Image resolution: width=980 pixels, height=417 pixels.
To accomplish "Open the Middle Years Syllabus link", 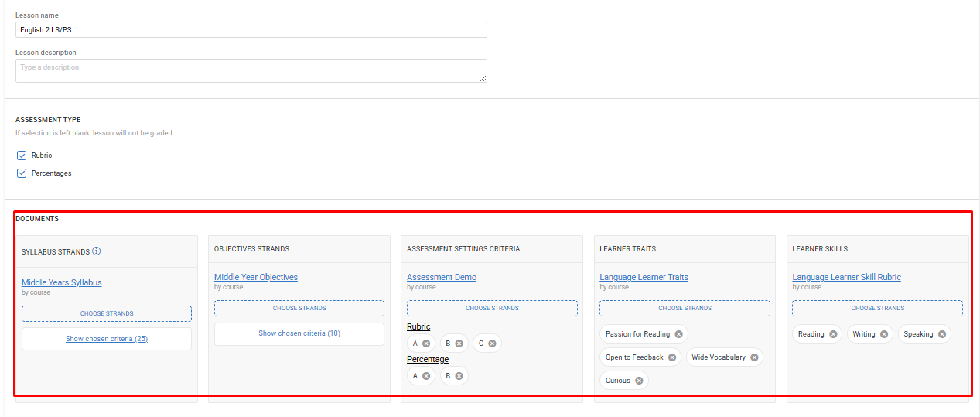I will (x=62, y=282).
